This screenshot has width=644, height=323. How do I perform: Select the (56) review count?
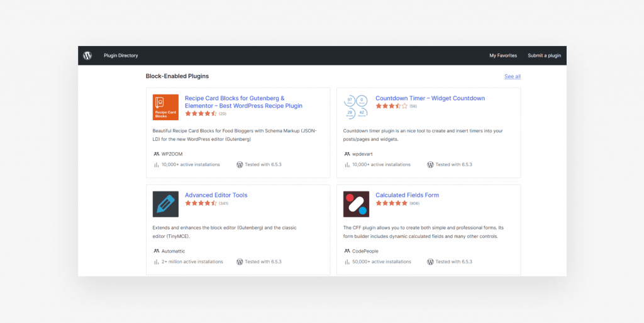point(413,106)
